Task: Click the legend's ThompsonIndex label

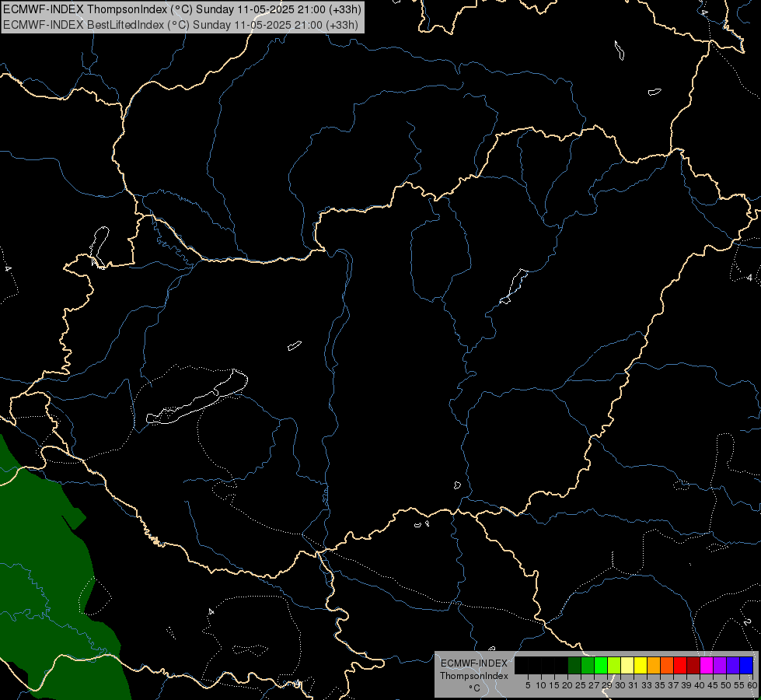Action: click(473, 676)
